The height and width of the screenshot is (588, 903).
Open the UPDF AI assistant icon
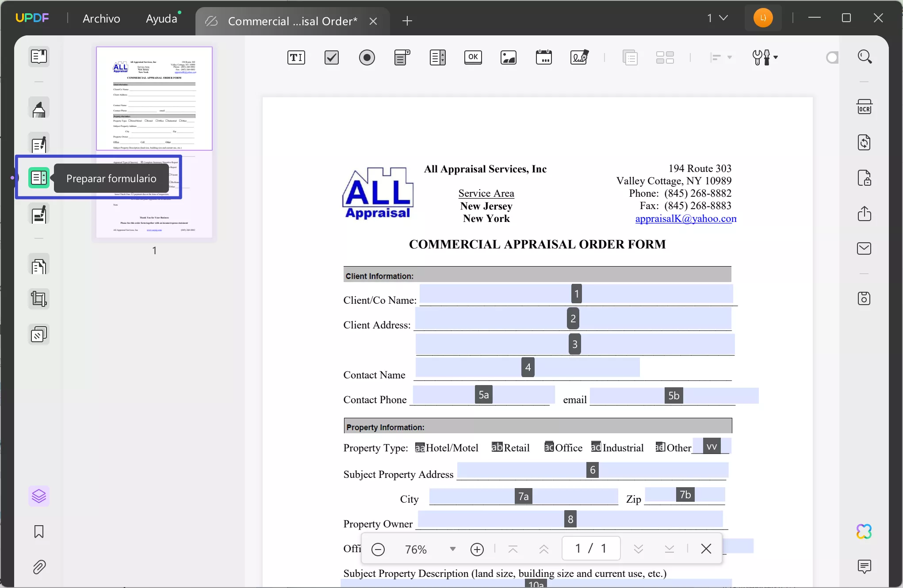(x=864, y=531)
